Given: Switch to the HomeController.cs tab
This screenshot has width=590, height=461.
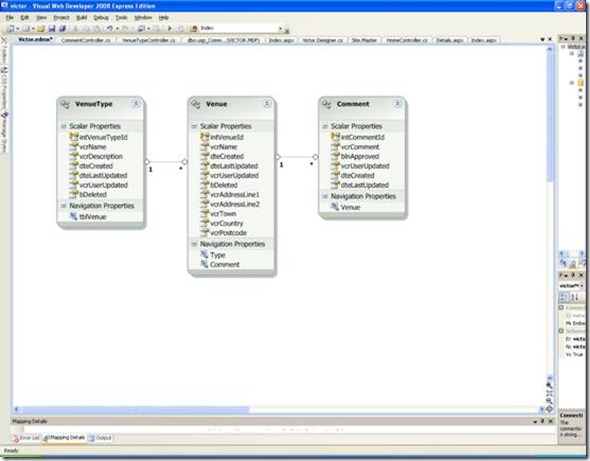Looking at the screenshot, I should [407, 40].
